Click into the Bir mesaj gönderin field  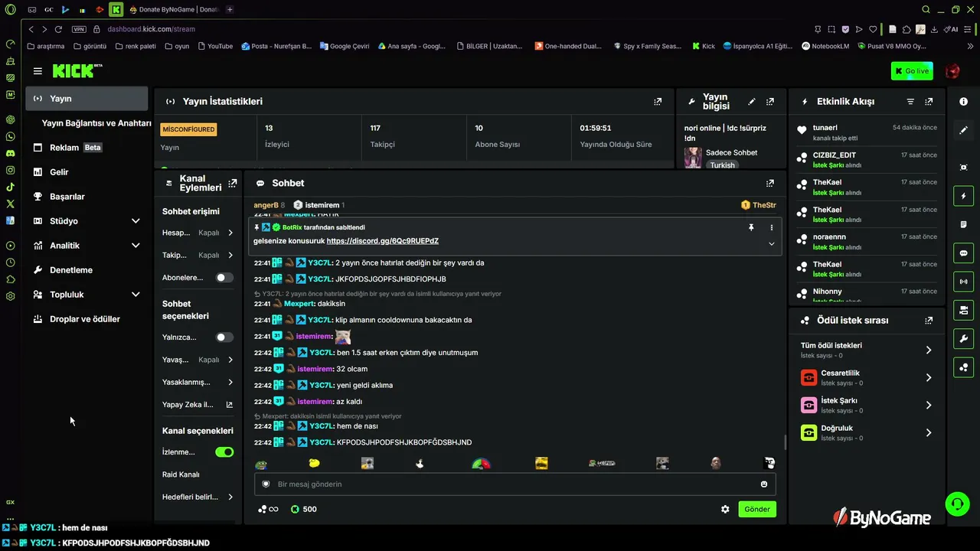[514, 484]
